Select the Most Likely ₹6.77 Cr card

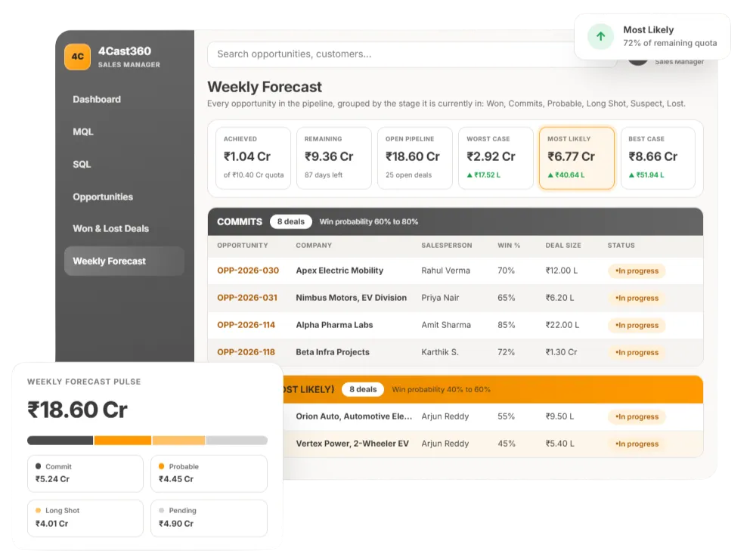tap(577, 158)
